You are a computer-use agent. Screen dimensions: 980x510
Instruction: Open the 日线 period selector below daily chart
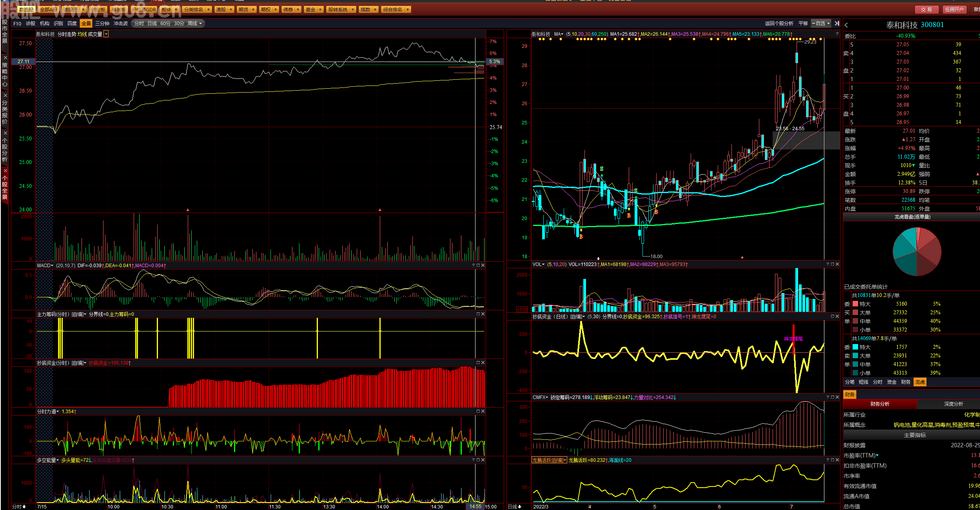click(515, 507)
